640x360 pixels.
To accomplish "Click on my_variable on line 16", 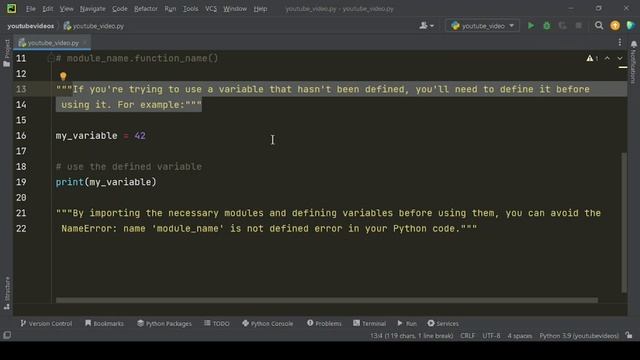I will (87, 136).
